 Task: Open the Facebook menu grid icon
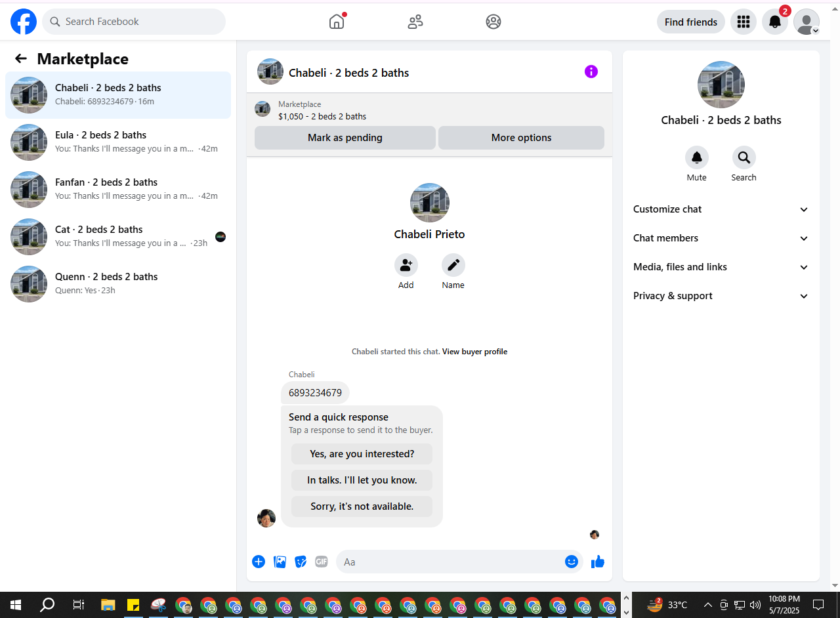tap(744, 22)
